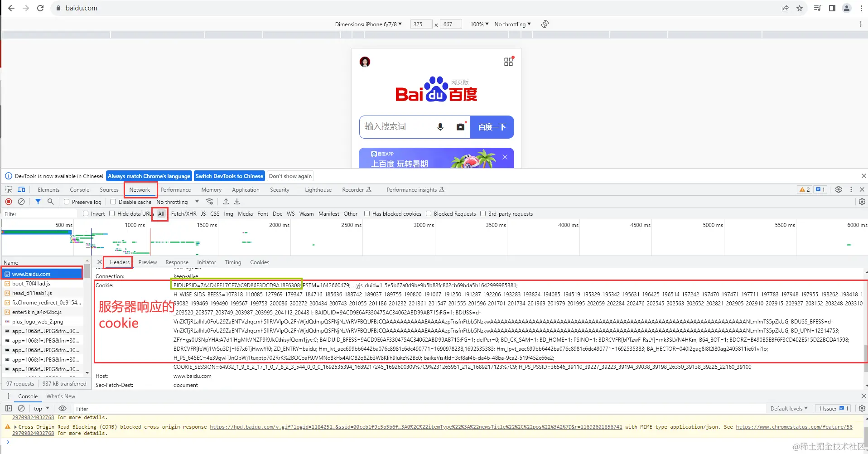Switch to the Sources tab

109,189
